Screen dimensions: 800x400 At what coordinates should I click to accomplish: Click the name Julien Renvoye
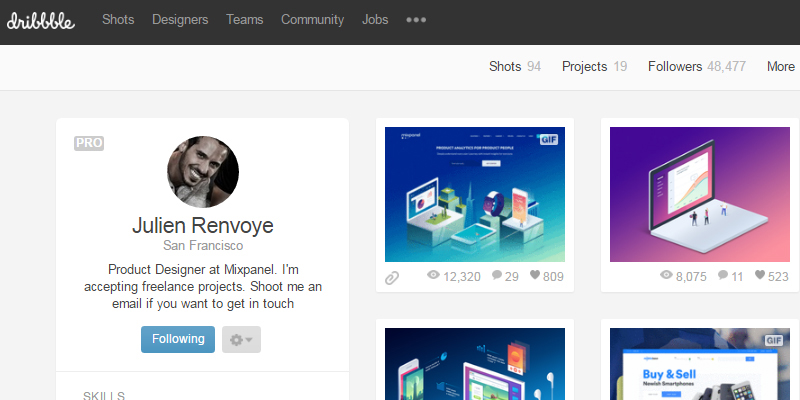[x=203, y=225]
